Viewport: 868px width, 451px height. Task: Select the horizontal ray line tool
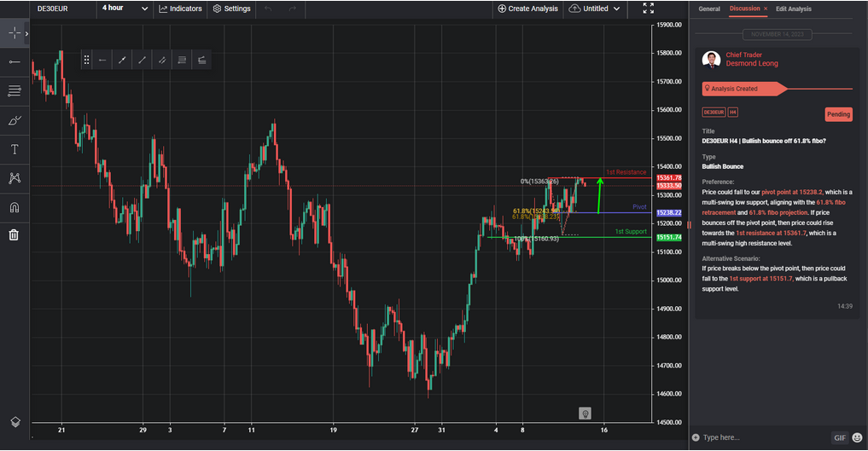tap(15, 62)
